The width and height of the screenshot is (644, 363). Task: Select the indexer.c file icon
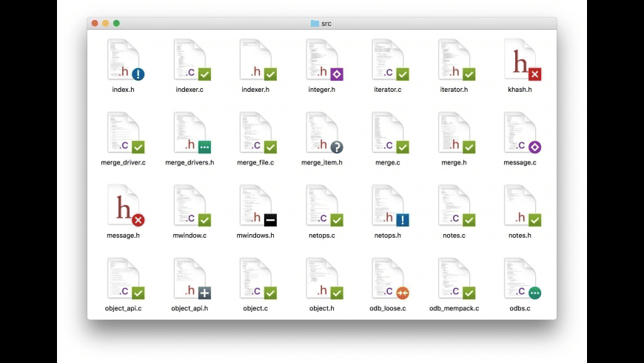point(191,59)
